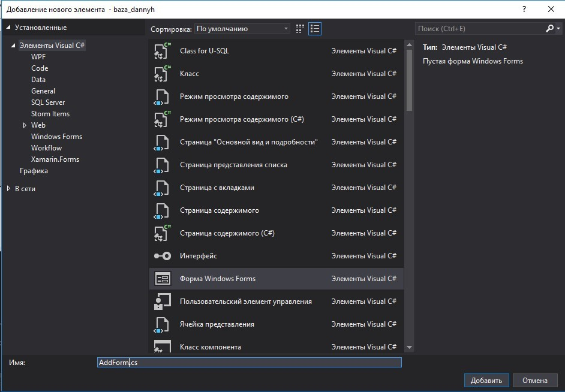Click the Класс компонента icon
The image size is (565, 392).
pyautogui.click(x=162, y=346)
